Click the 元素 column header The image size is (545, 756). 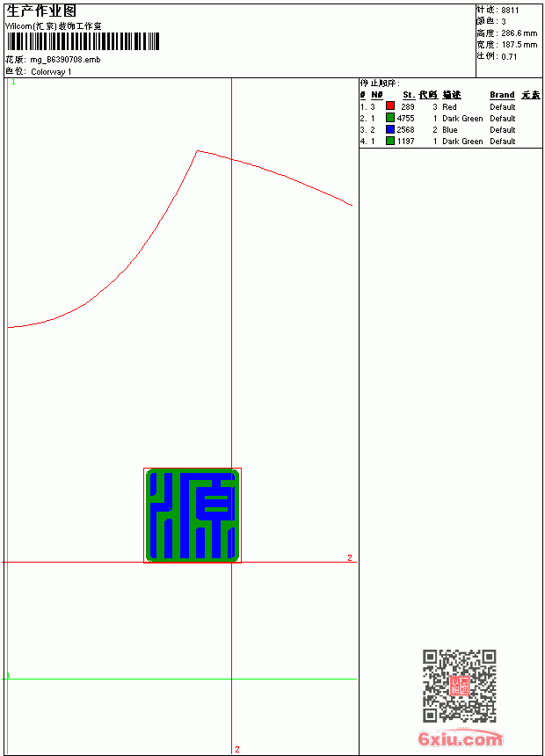[x=531, y=95]
